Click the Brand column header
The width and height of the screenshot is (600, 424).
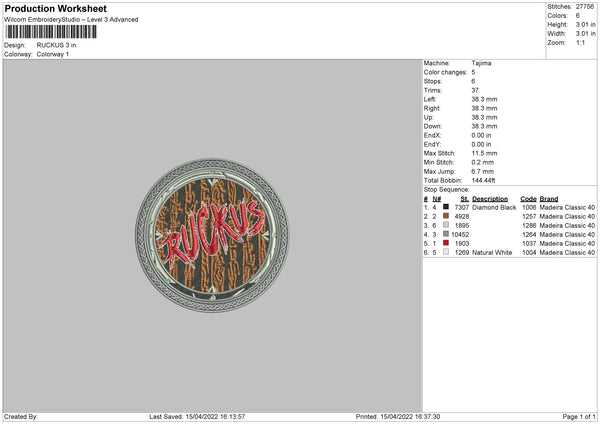click(548, 198)
